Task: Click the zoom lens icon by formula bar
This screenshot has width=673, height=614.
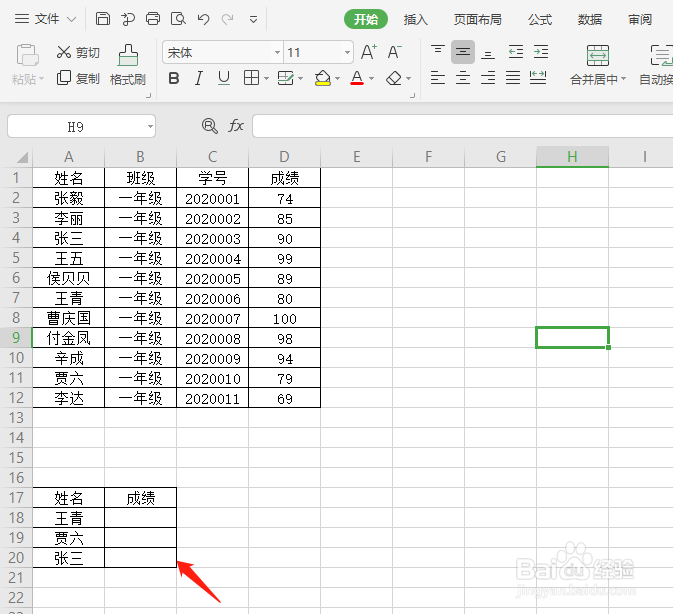Action: [x=209, y=126]
